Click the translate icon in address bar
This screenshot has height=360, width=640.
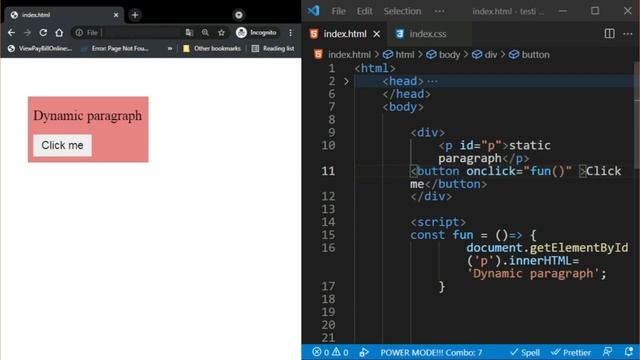click(x=189, y=33)
